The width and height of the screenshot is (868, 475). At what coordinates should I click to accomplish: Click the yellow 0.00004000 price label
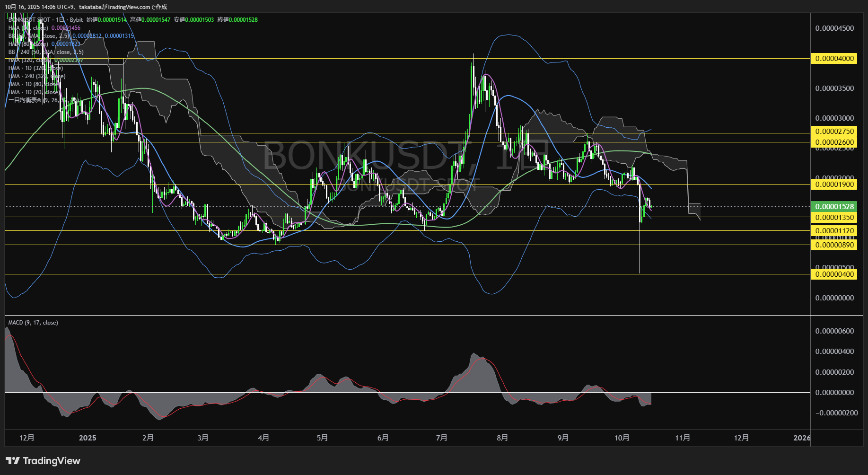(834, 59)
